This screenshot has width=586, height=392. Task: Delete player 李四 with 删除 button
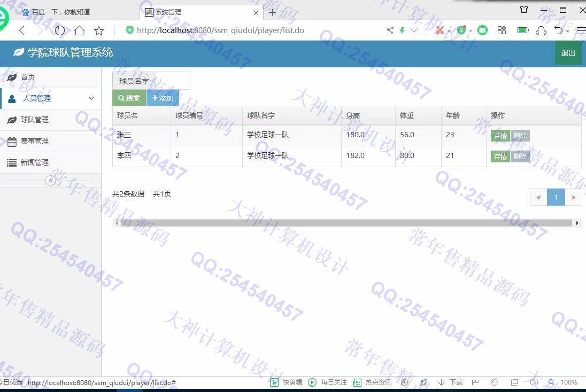[x=520, y=156]
